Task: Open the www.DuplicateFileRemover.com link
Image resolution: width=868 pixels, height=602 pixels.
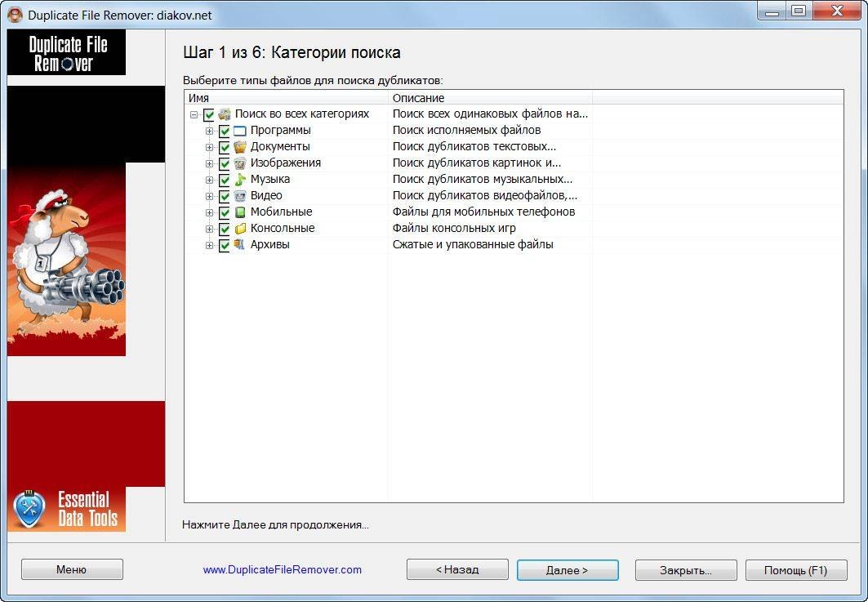Action: click(x=283, y=569)
